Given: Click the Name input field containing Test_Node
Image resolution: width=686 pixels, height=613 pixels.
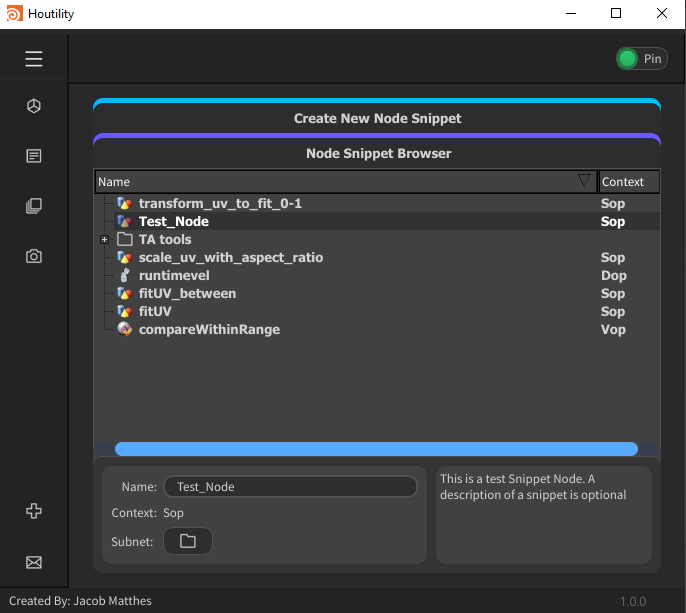Looking at the screenshot, I should pos(290,487).
